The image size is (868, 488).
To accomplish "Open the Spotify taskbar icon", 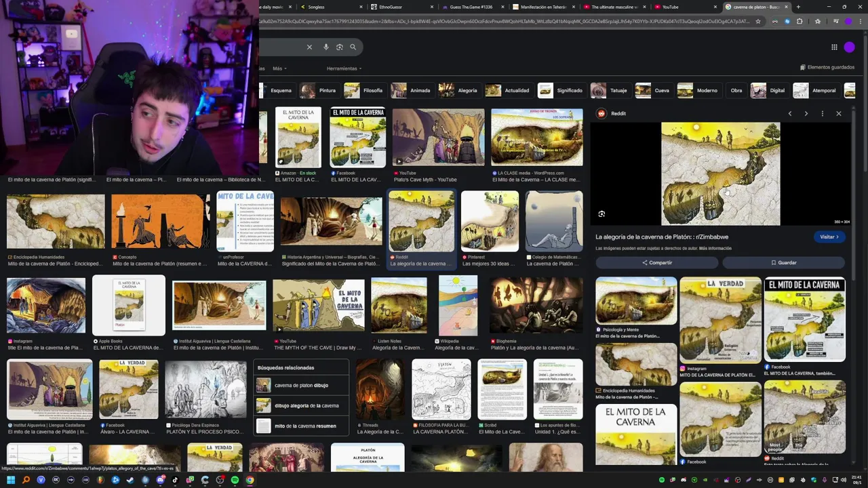I will click(x=235, y=480).
